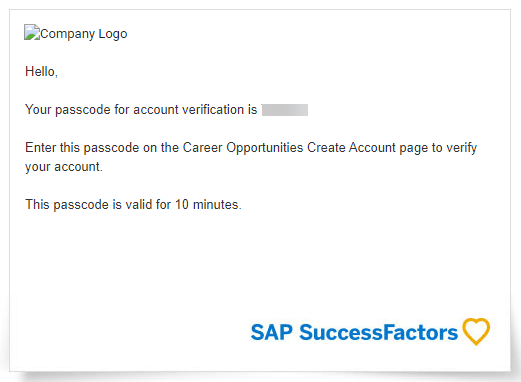
Task: Click the '10 minutes' text
Action: pos(208,205)
